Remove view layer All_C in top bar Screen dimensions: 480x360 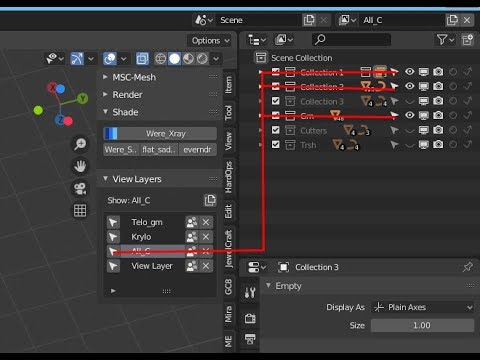pos(467,20)
